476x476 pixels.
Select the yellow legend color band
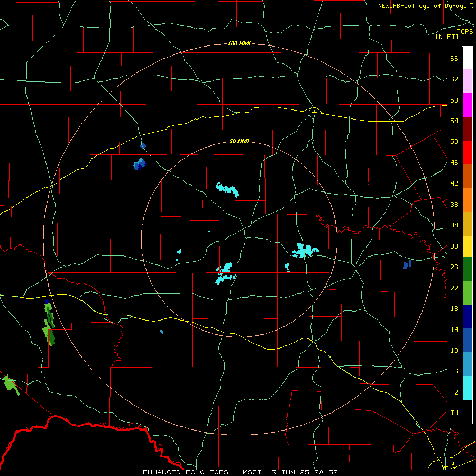pos(467,246)
